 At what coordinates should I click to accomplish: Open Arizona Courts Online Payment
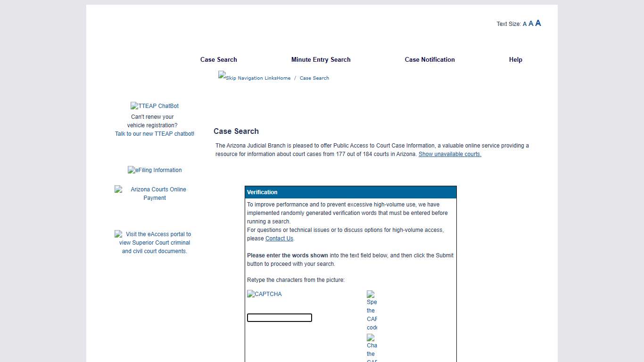pyautogui.click(x=155, y=193)
